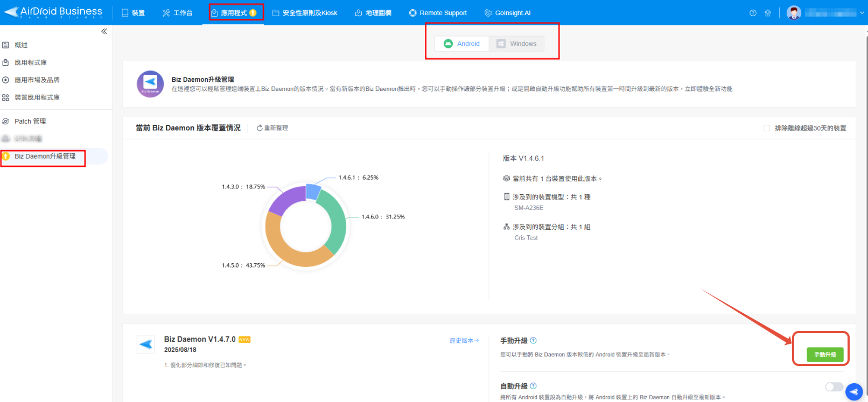Click the Patch 管理 sidebar icon

tap(5, 122)
